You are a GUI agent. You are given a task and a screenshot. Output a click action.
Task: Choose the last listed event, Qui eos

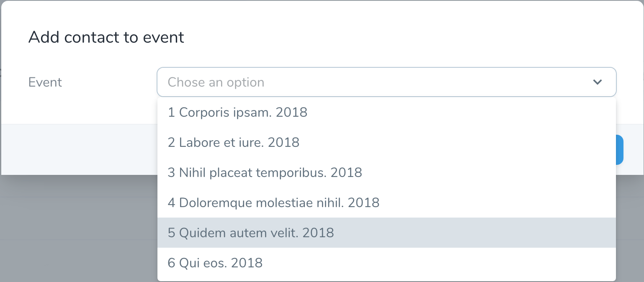pos(386,263)
